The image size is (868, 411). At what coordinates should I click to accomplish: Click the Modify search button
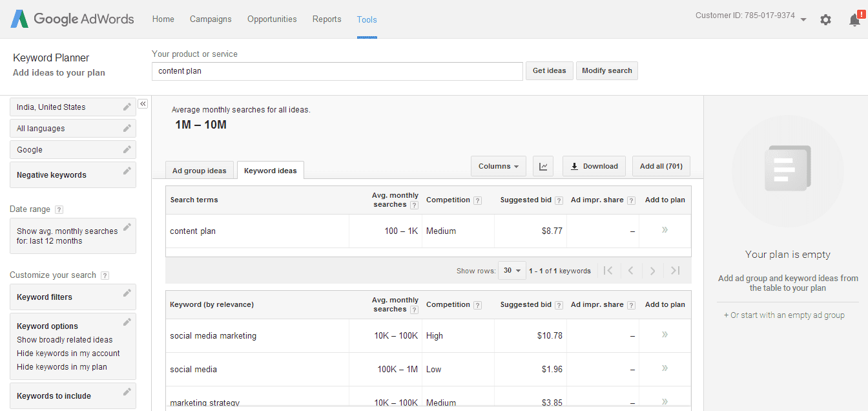coord(607,70)
